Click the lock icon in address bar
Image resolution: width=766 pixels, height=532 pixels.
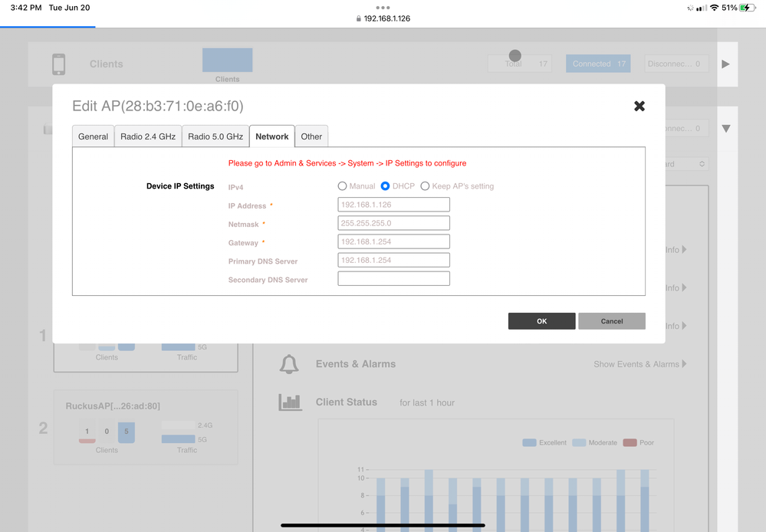pyautogui.click(x=359, y=18)
